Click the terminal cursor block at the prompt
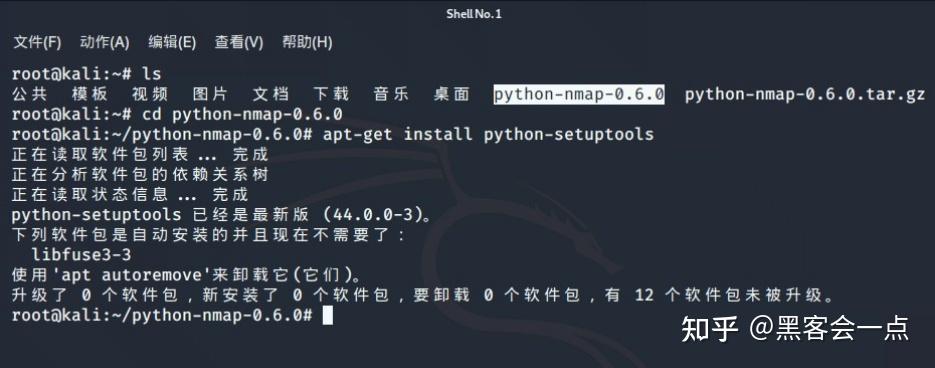 pyautogui.click(x=327, y=316)
